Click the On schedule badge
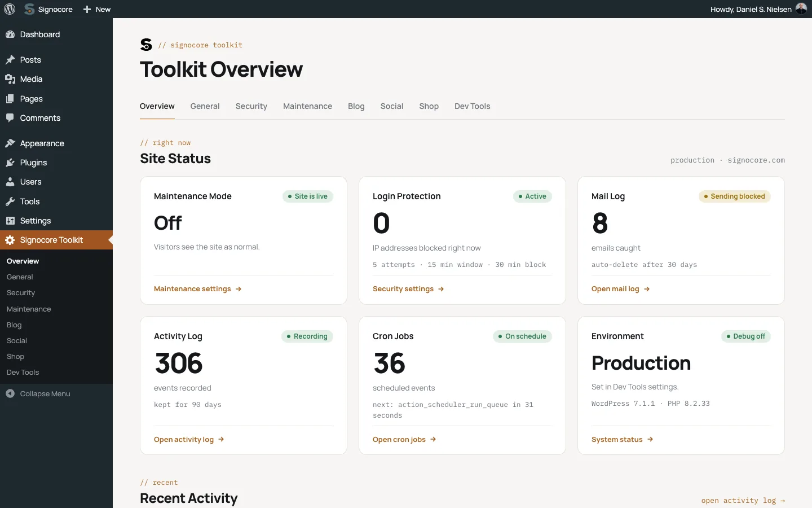Screen dimensions: 812x508 click(x=522, y=336)
